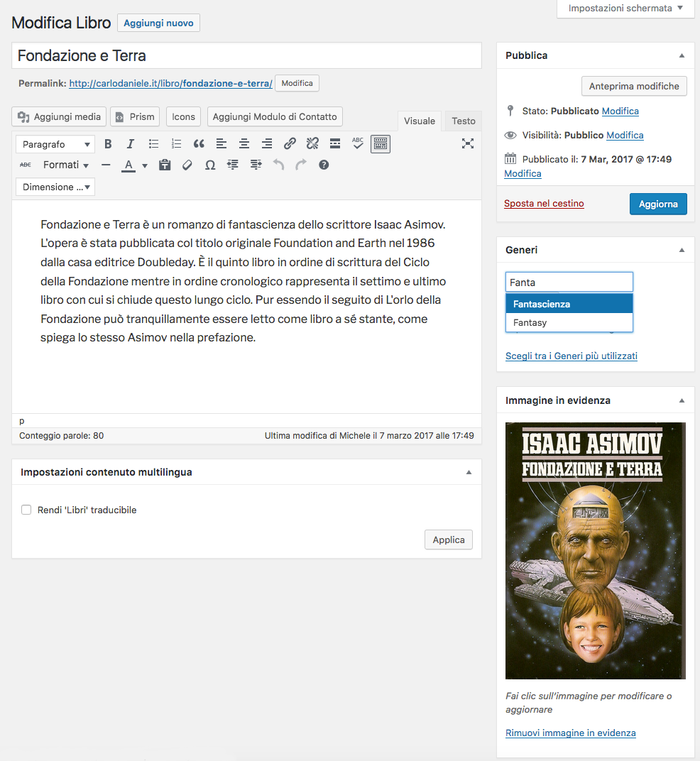700x761 pixels.
Task: Click the Applica button
Action: (449, 540)
